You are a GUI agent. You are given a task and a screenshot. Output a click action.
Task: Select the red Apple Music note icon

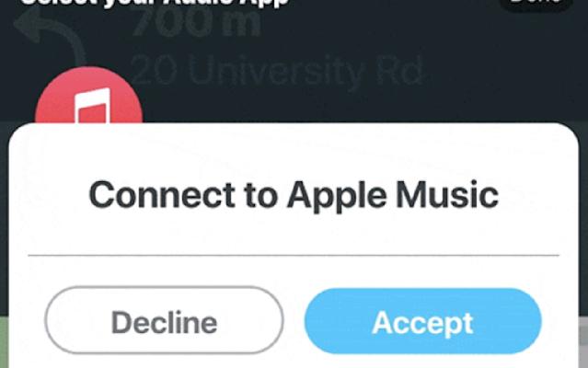pyautogui.click(x=88, y=107)
